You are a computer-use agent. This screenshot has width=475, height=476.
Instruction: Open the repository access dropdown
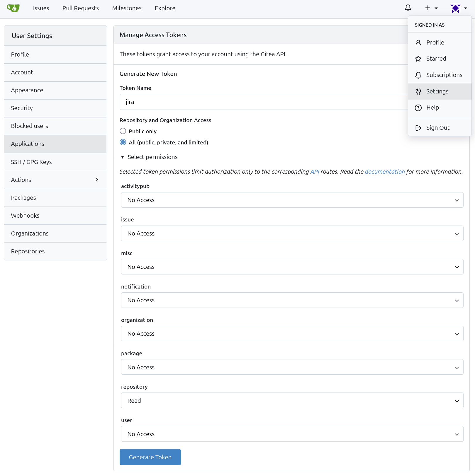(x=292, y=400)
